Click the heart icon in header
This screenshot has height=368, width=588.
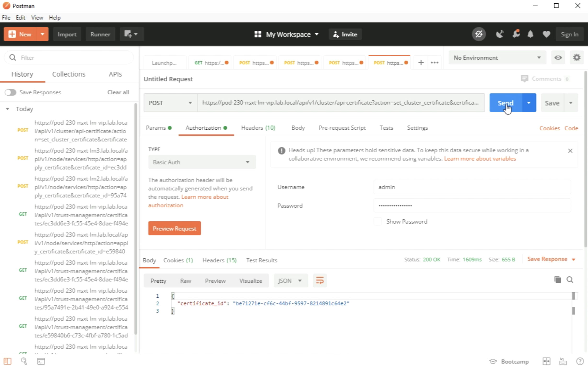[x=546, y=34]
